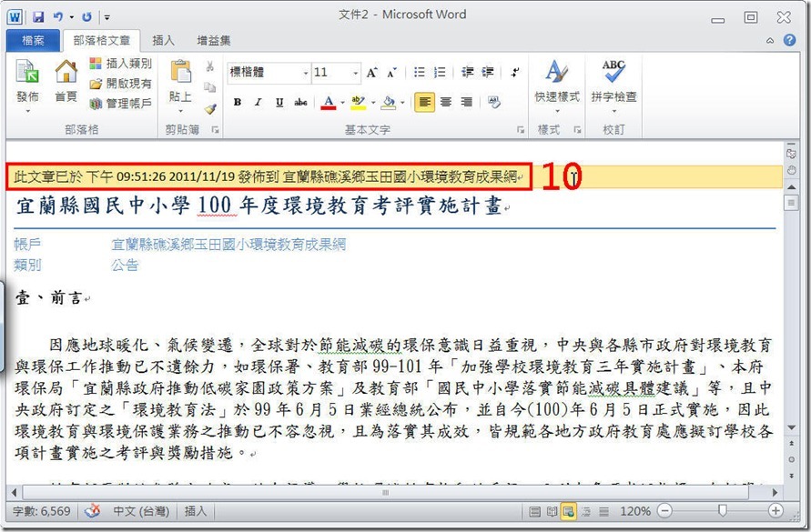811x532 pixels.
Task: Click the 發佈 (Publish) icon
Action: pyautogui.click(x=27, y=80)
